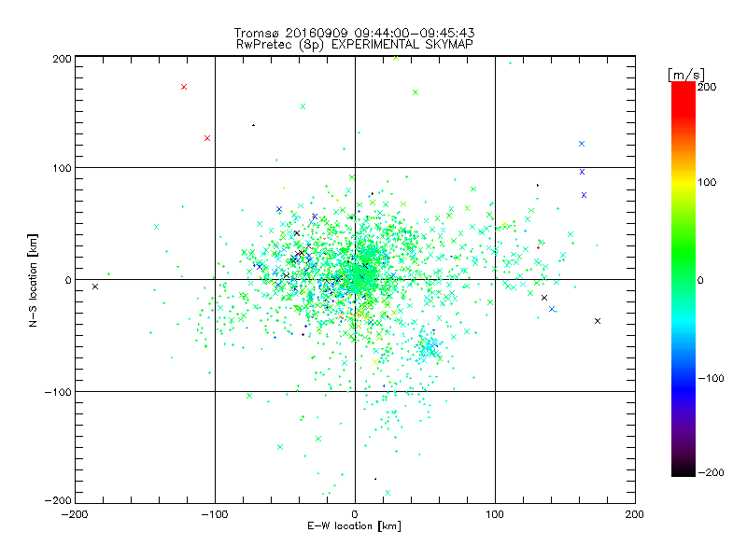Click the 'N-S location [km]' axis label
This screenshot has height=560, width=747.
tap(33, 280)
